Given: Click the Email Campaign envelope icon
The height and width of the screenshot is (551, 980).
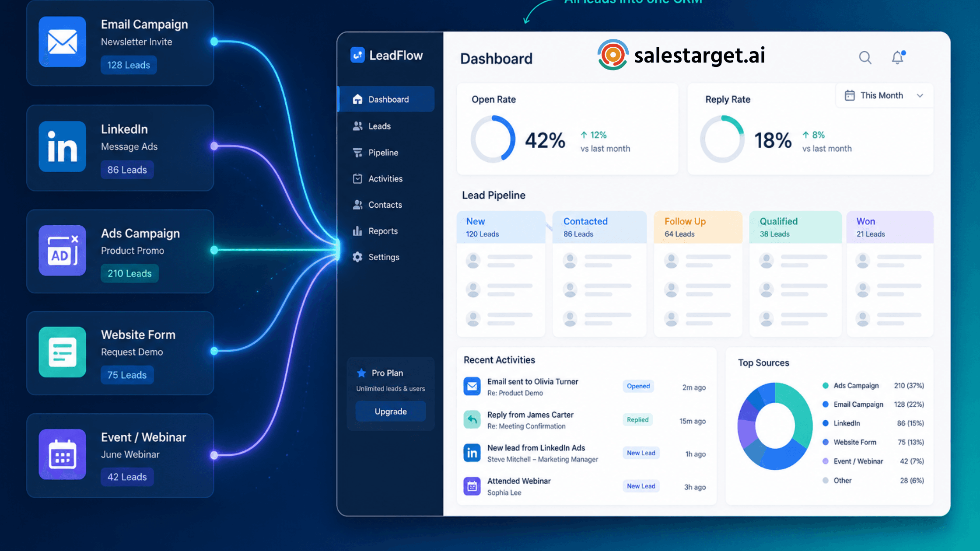Looking at the screenshot, I should [62, 42].
